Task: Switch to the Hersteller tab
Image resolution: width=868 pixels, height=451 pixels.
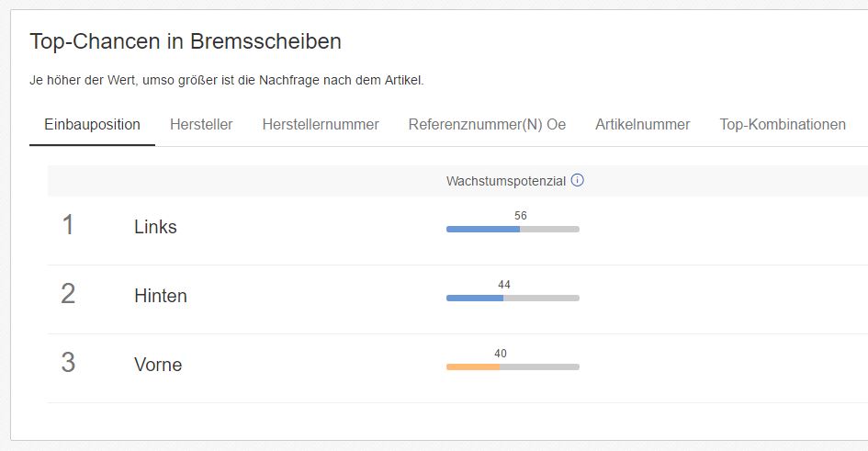Action: (x=201, y=125)
